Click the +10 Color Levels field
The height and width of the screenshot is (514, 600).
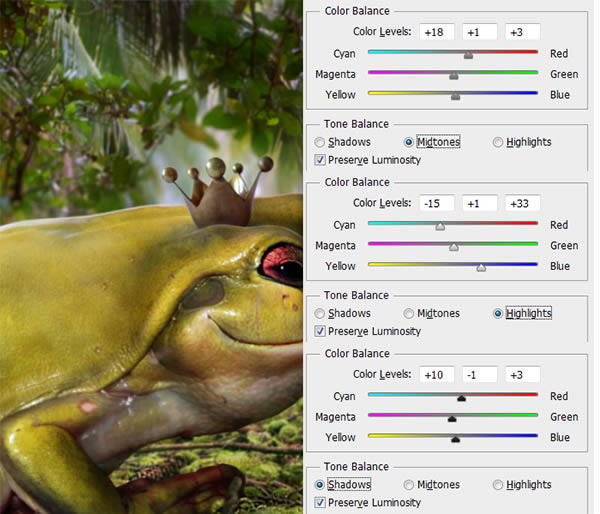point(437,374)
